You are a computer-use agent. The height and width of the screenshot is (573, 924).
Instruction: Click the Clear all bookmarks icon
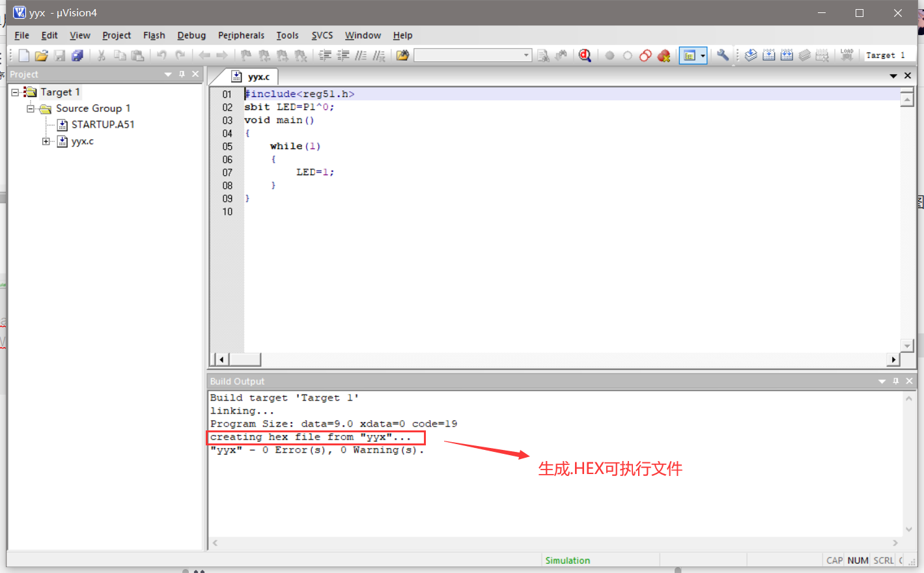click(x=300, y=55)
